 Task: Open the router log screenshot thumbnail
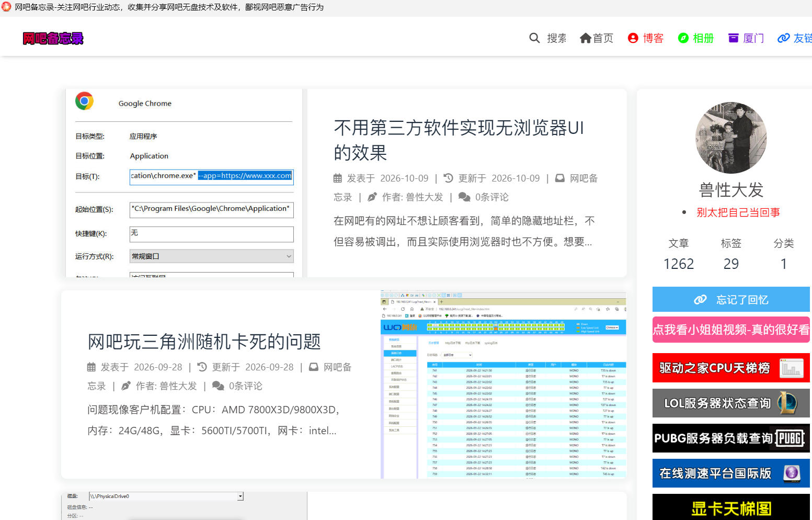[x=504, y=385]
